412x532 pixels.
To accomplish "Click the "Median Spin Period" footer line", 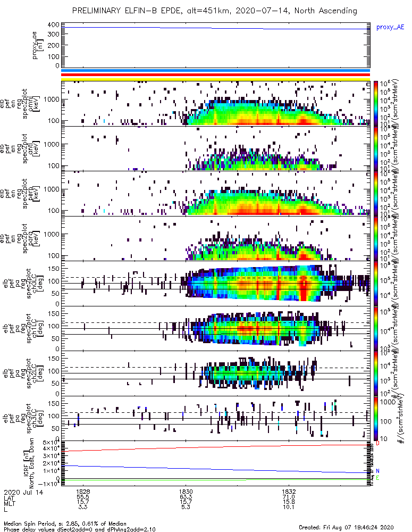I will click(65, 524).
